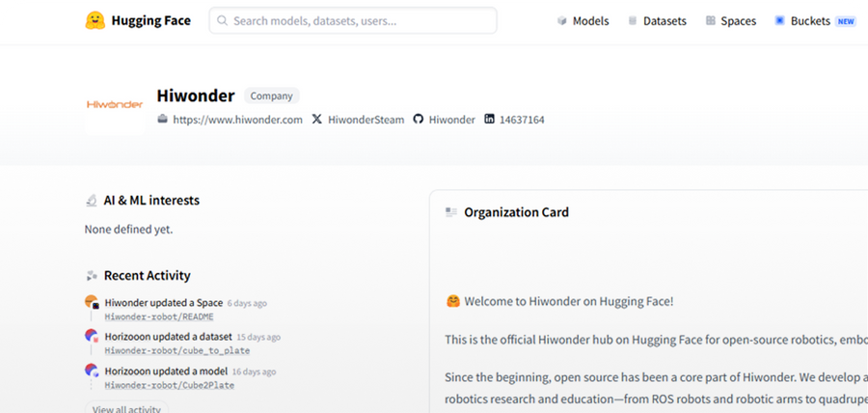This screenshot has width=868, height=413.
Task: Click the magnifier icon in the search box
Action: pos(222,21)
